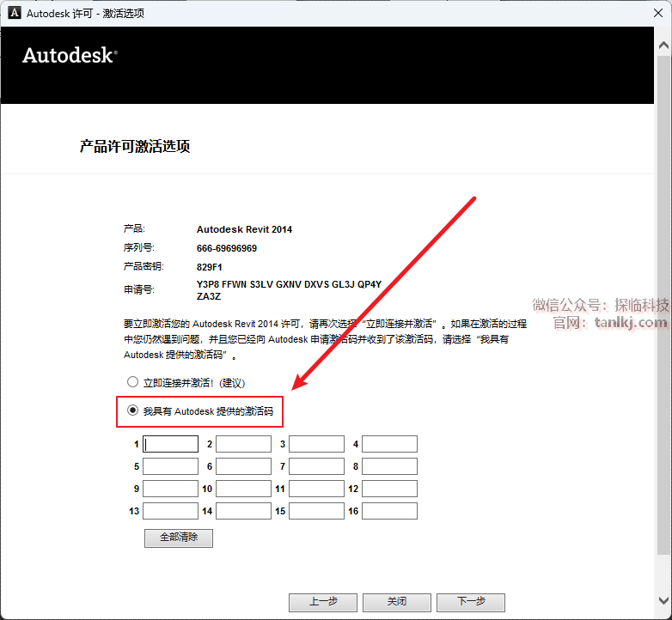This screenshot has width=672, height=620.
Task: Go back with the 上一步 button
Action: click(x=323, y=602)
